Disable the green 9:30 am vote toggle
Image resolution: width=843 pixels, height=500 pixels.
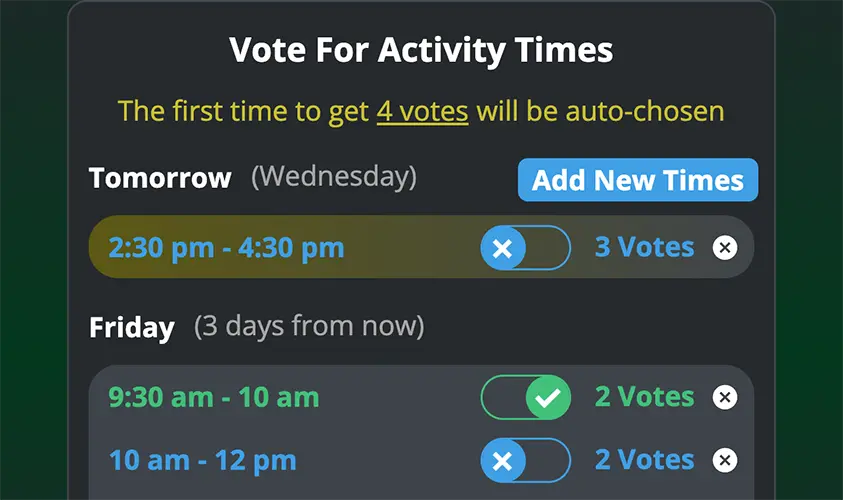pos(525,397)
